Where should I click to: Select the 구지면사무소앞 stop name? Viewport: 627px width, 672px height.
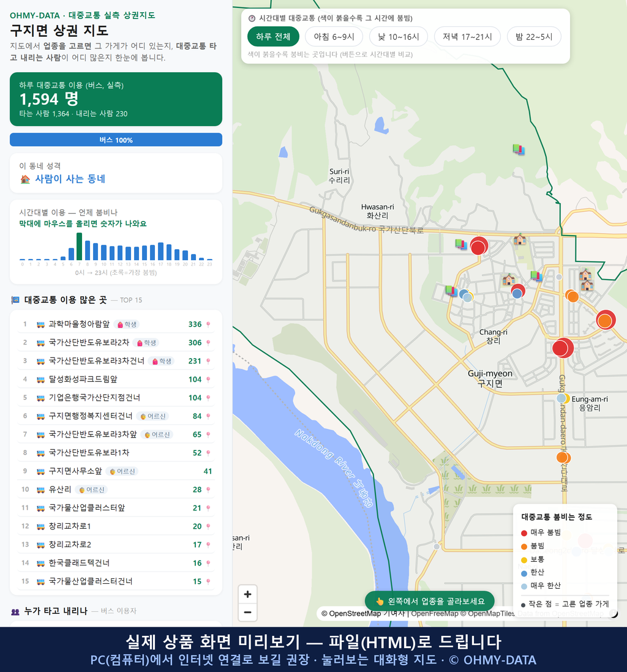75,471
